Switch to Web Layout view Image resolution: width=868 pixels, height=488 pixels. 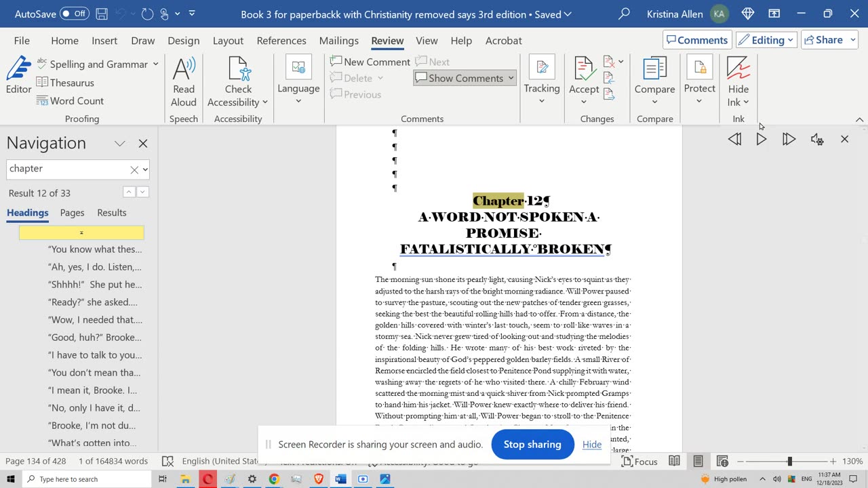coord(722,461)
